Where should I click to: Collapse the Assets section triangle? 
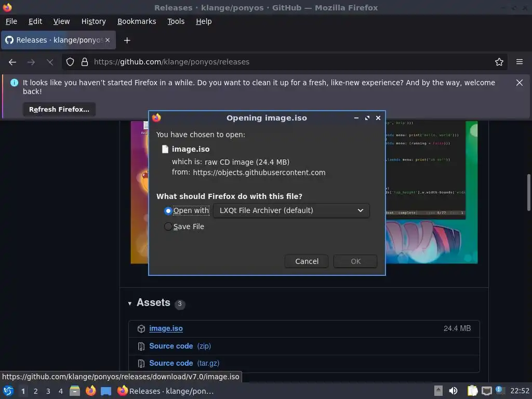[129, 303]
